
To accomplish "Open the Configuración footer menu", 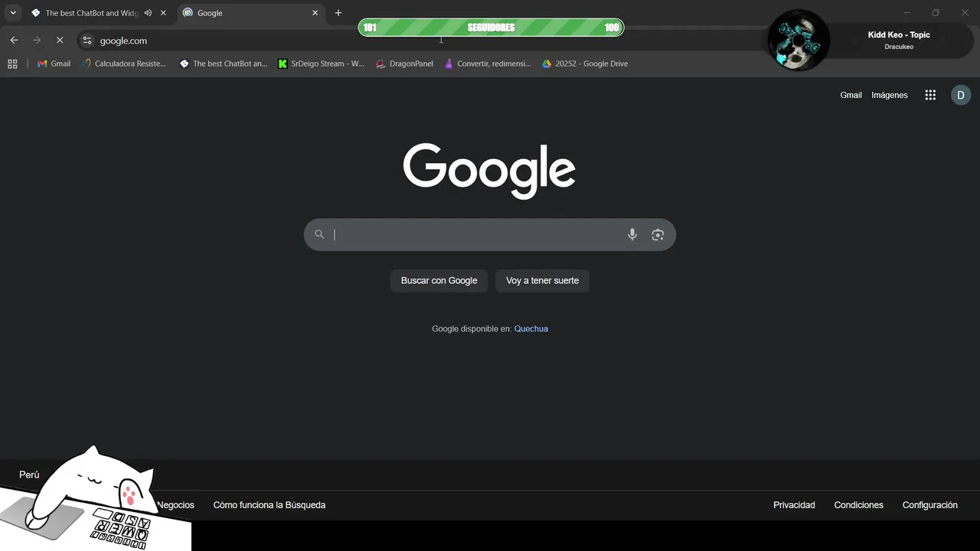I will (x=929, y=505).
